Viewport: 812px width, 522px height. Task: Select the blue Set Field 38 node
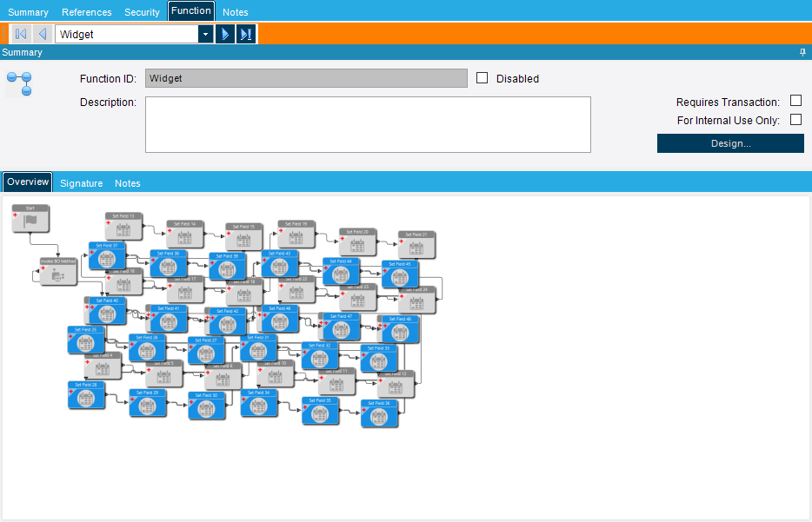tap(169, 263)
